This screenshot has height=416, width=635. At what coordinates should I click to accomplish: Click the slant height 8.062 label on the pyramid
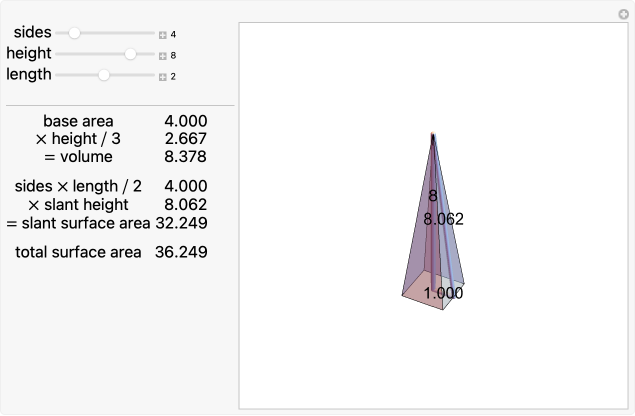[443, 219]
